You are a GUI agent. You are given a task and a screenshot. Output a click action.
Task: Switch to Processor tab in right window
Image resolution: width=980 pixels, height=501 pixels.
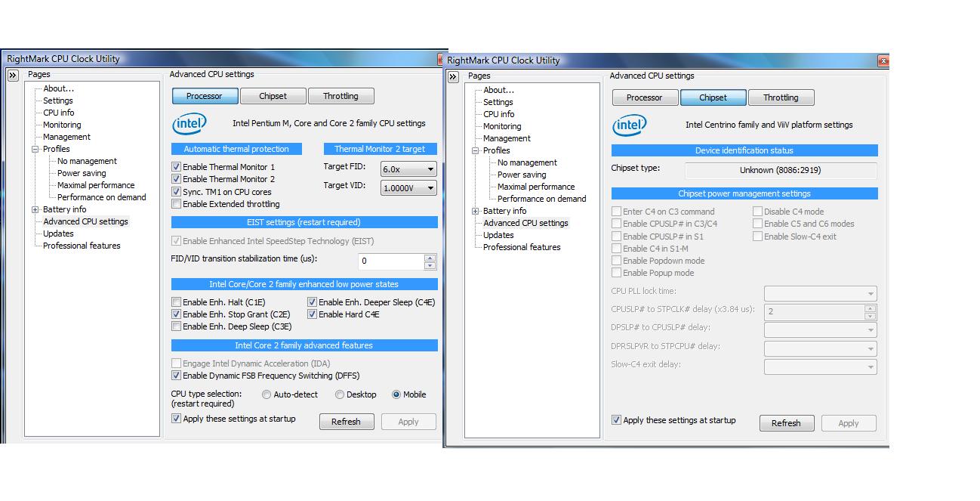(645, 97)
